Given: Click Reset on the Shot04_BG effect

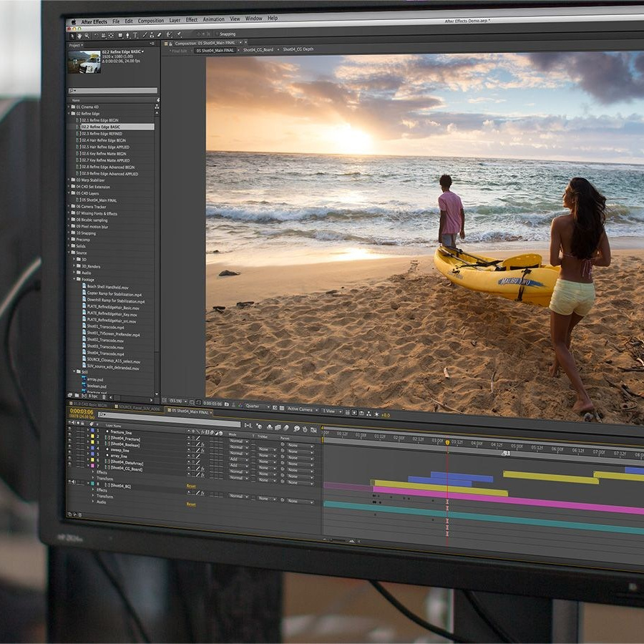Looking at the screenshot, I should 192,486.
